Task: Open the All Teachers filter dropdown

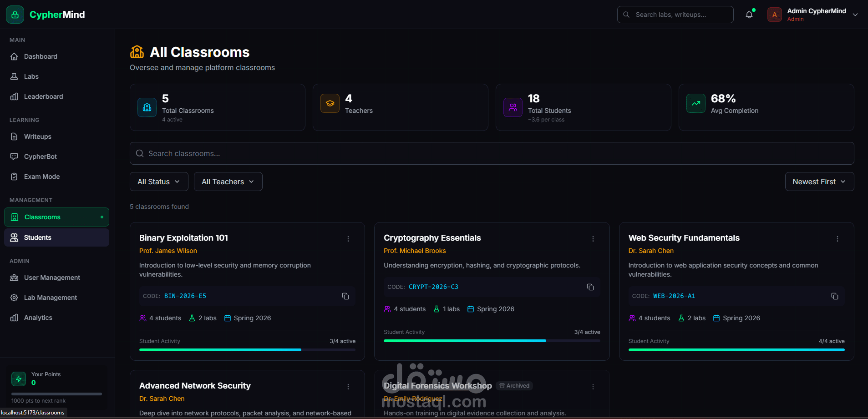Action: click(x=228, y=182)
